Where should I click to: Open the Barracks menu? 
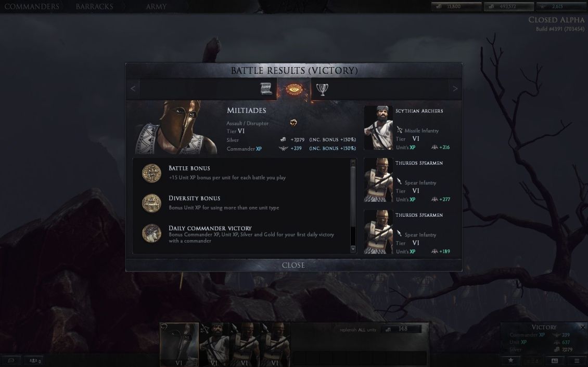tap(94, 6)
